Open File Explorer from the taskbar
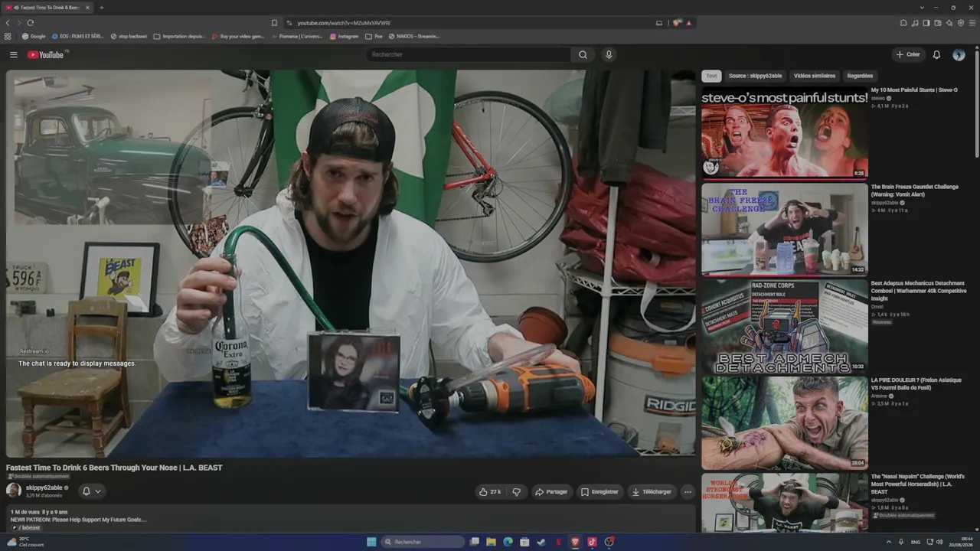 coord(491,542)
